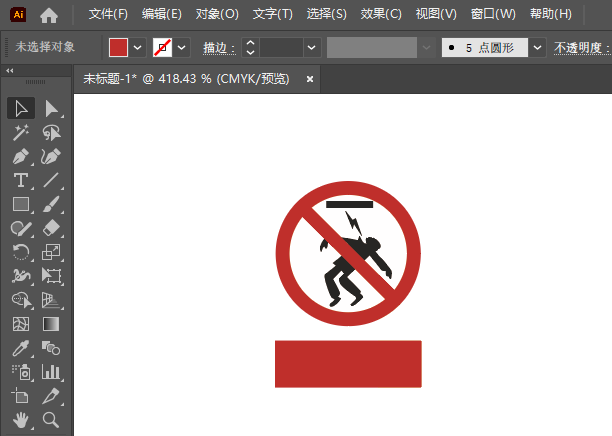
Task: Click the 5 点圆形 brush preview box
Action: pos(485,48)
